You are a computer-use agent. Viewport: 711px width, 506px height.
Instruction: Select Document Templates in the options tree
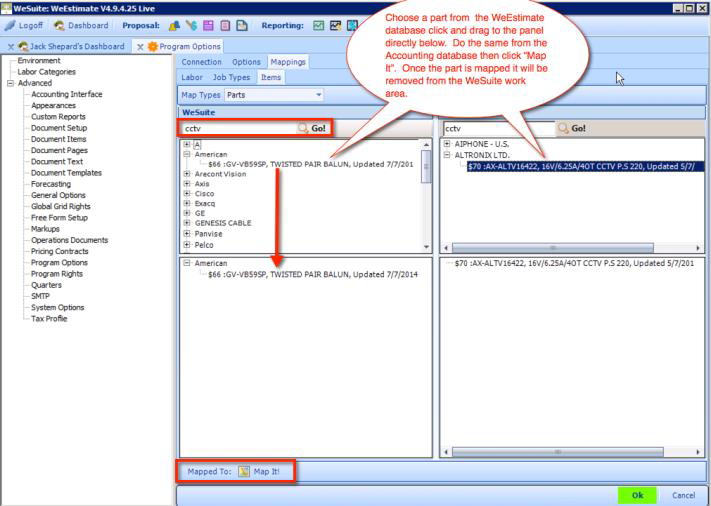66,173
